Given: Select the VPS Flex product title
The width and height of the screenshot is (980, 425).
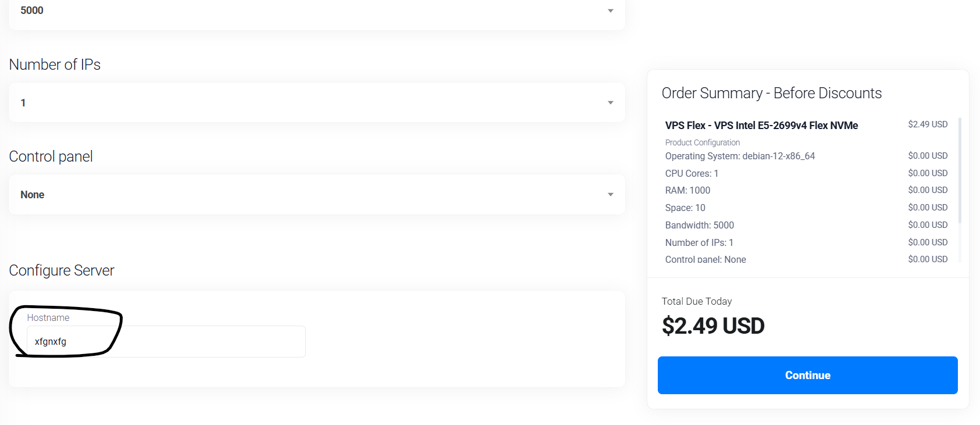Looking at the screenshot, I should click(x=761, y=126).
